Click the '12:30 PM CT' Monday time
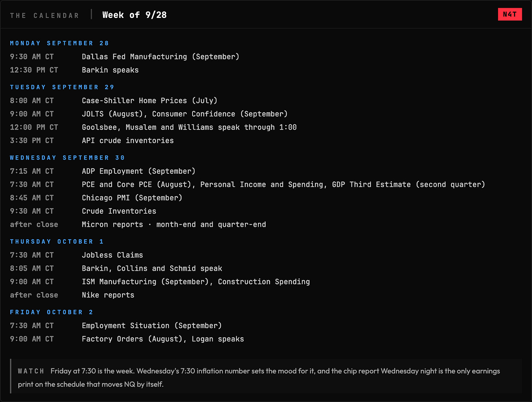 [x=34, y=70]
